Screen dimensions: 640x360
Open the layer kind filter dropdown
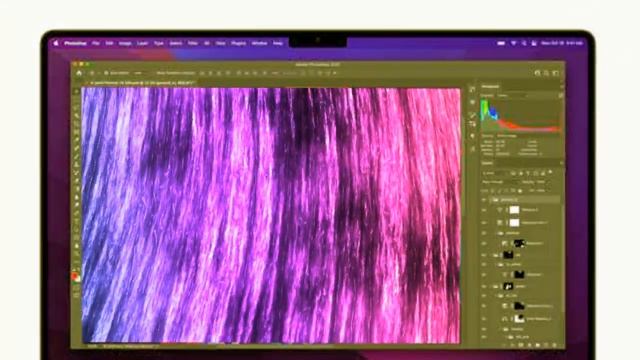pyautogui.click(x=494, y=173)
